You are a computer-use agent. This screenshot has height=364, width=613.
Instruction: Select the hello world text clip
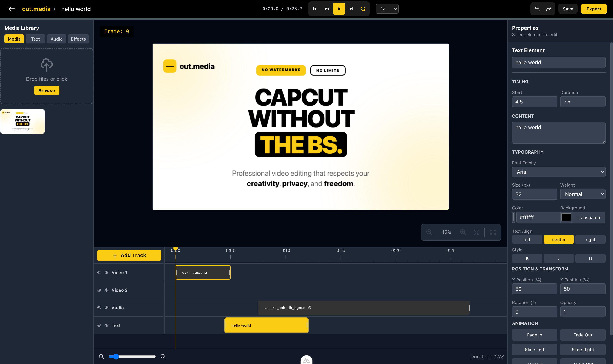pyautogui.click(x=266, y=325)
